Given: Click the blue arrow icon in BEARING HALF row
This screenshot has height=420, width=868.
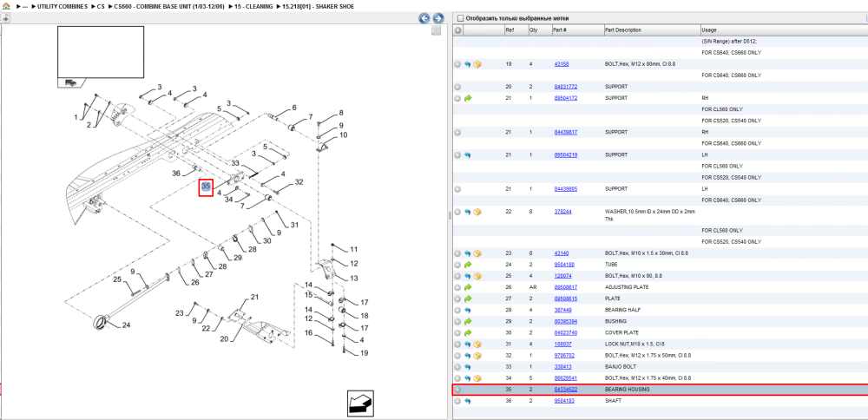Looking at the screenshot, I should coord(467,310).
